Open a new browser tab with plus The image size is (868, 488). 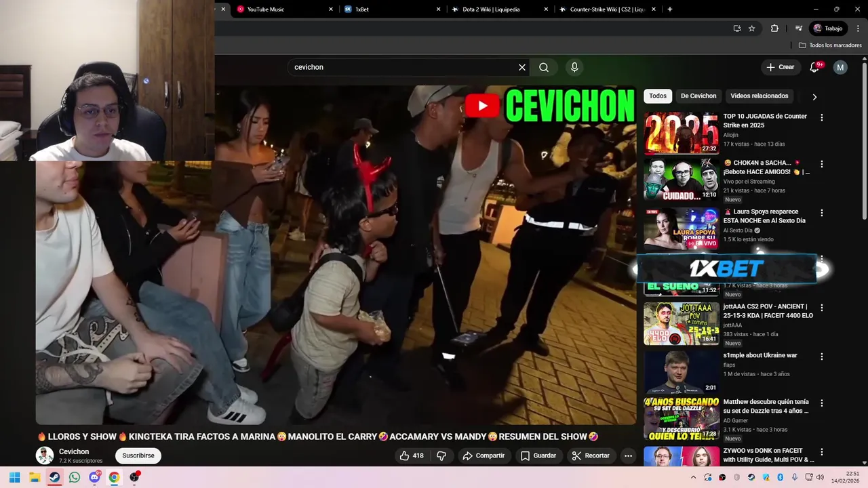pyautogui.click(x=670, y=9)
